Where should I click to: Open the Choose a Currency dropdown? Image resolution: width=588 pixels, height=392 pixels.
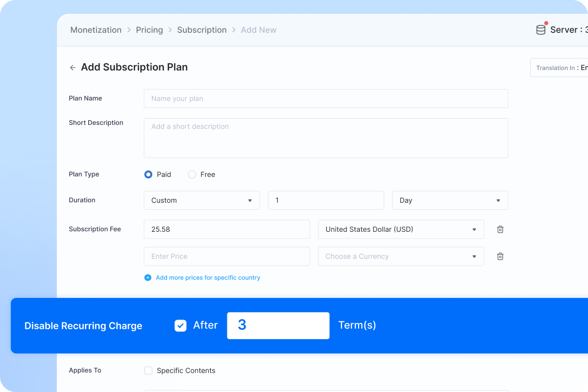(x=401, y=256)
